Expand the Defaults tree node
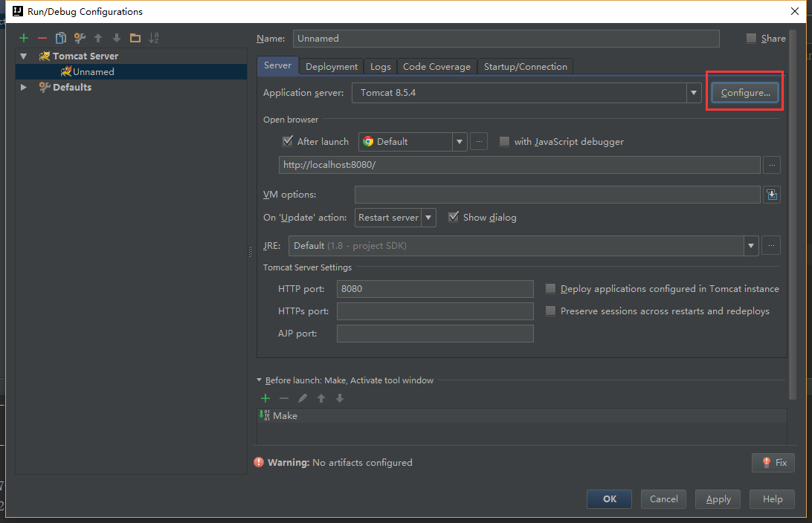The height and width of the screenshot is (523, 812). 24,87
